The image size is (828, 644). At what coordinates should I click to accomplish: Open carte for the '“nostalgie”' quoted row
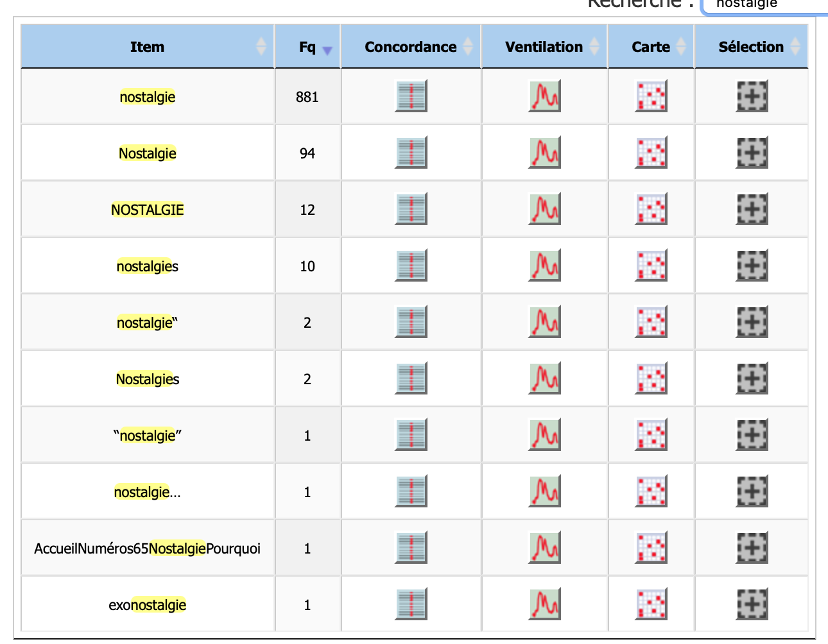coord(651,435)
